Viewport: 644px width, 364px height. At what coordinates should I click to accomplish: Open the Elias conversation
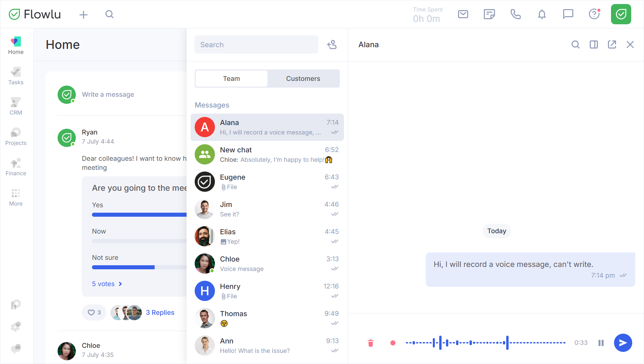[267, 236]
